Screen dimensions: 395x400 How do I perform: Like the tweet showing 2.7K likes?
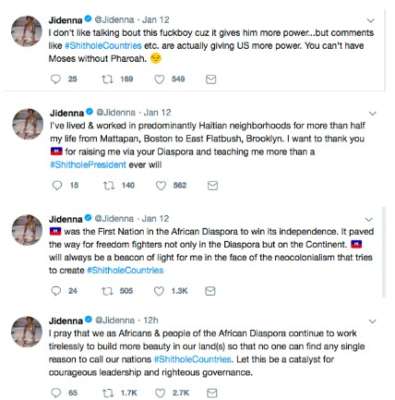coord(160,393)
